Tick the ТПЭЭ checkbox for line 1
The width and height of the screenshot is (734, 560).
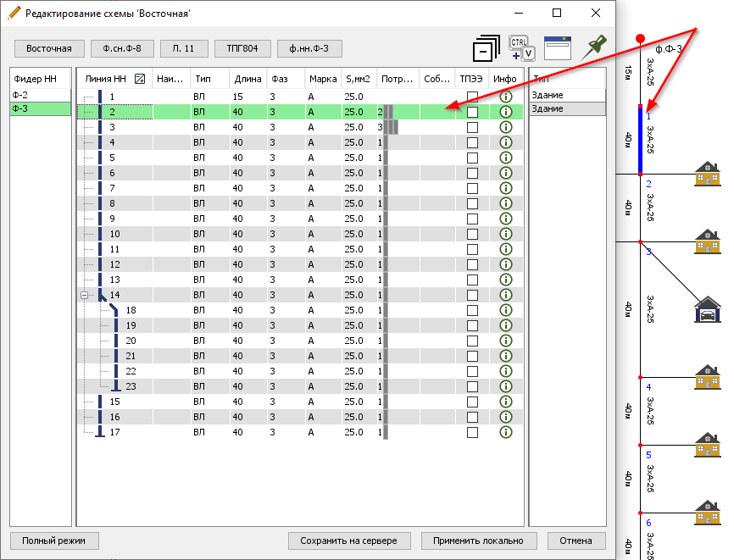[472, 97]
